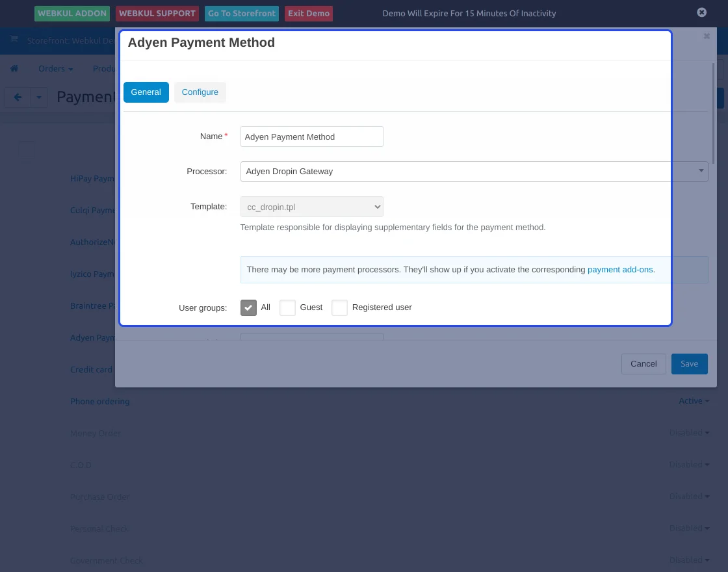Close the demo expiry banner

(x=701, y=12)
